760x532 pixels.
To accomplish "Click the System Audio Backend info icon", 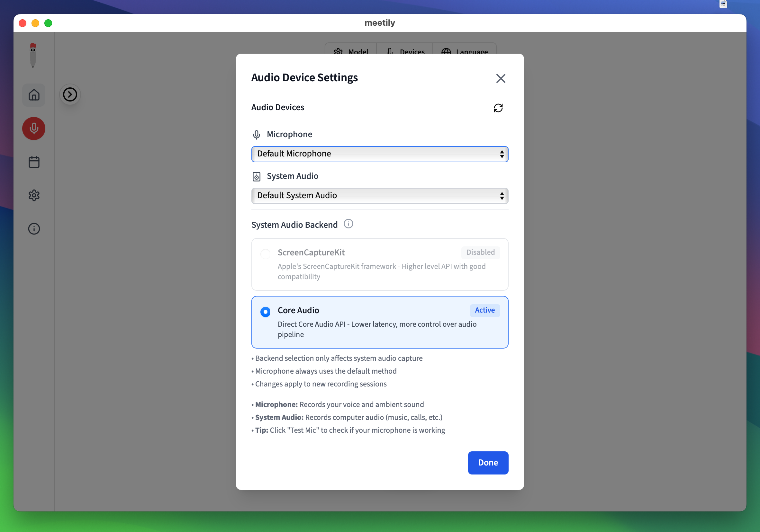I will pos(348,224).
